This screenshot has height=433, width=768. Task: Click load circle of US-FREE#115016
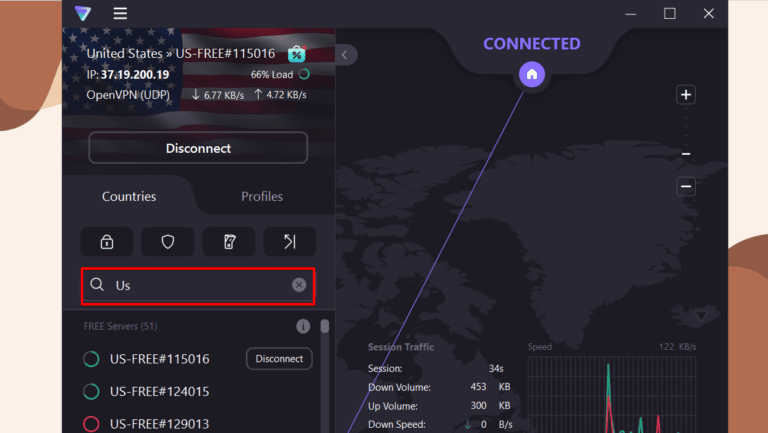[x=91, y=359]
